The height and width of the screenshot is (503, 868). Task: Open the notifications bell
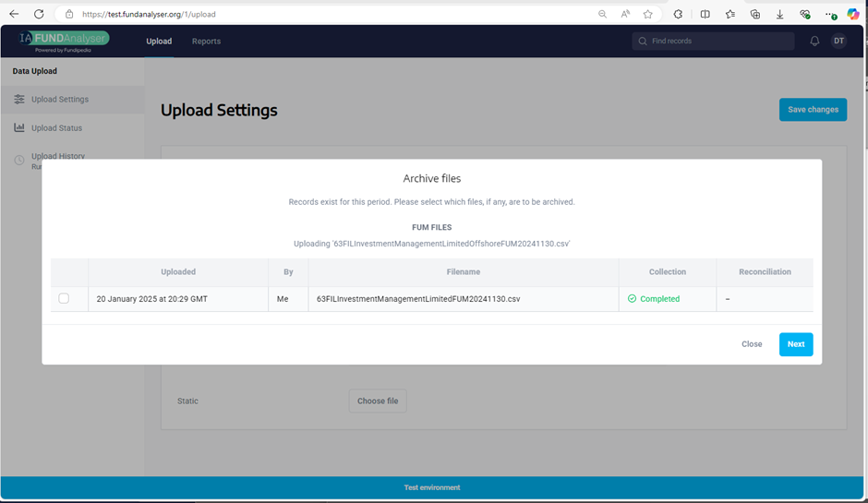click(x=814, y=42)
